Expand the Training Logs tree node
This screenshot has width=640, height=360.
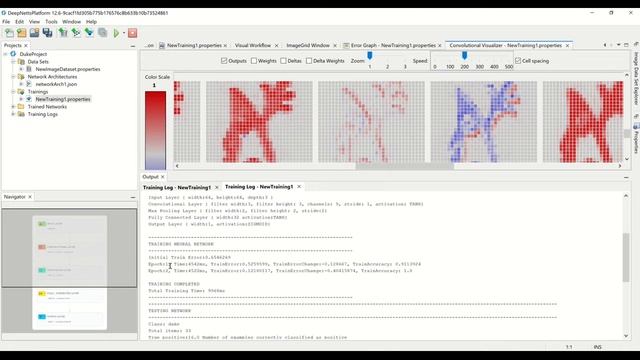point(13,114)
